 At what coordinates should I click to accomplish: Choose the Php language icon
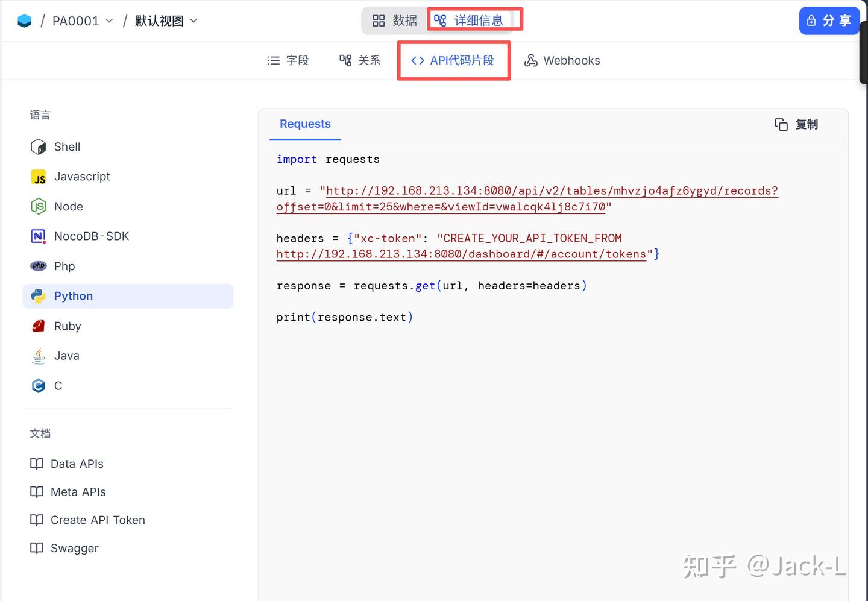pos(38,266)
